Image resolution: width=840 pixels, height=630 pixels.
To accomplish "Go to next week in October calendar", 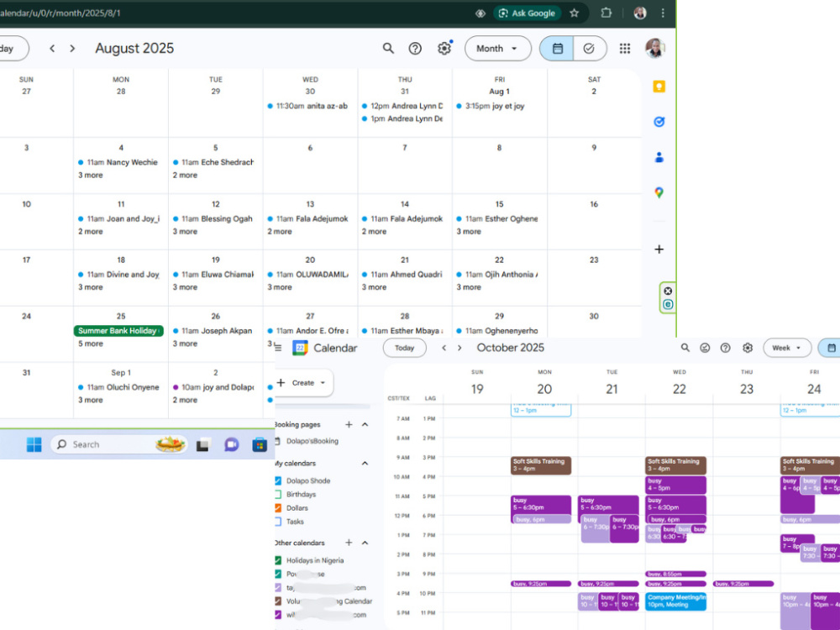I will click(x=459, y=348).
